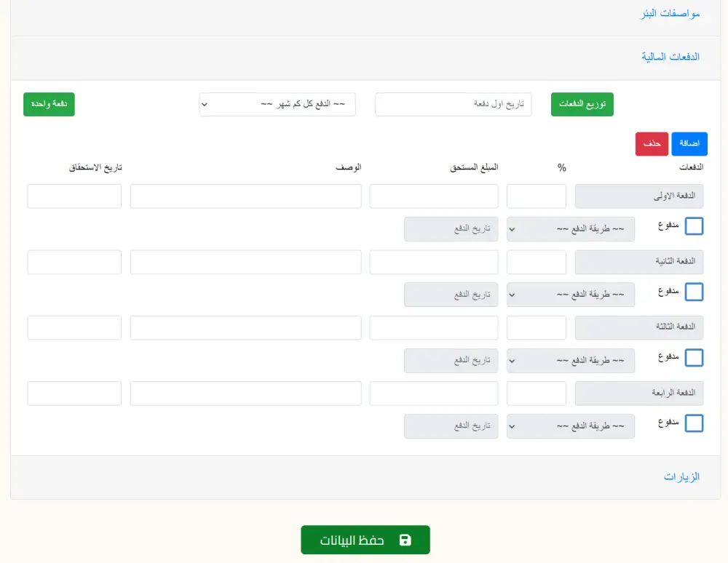Click the توزيع الدفعات button

(582, 104)
